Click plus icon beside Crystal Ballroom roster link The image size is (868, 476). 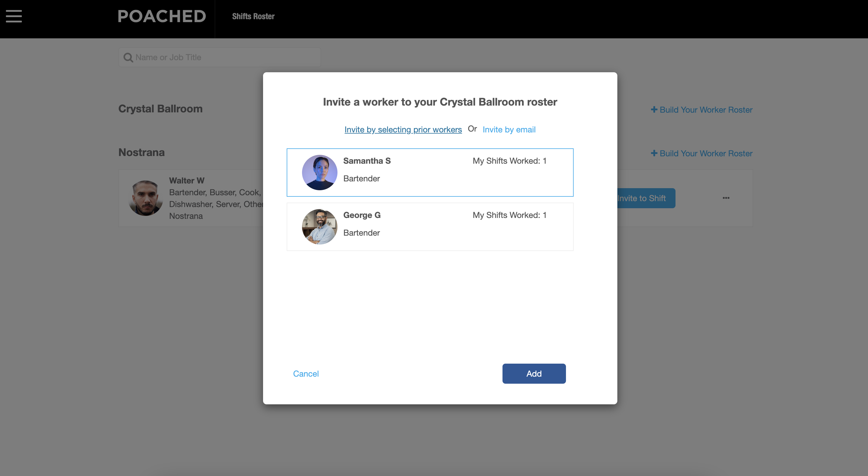(654, 109)
